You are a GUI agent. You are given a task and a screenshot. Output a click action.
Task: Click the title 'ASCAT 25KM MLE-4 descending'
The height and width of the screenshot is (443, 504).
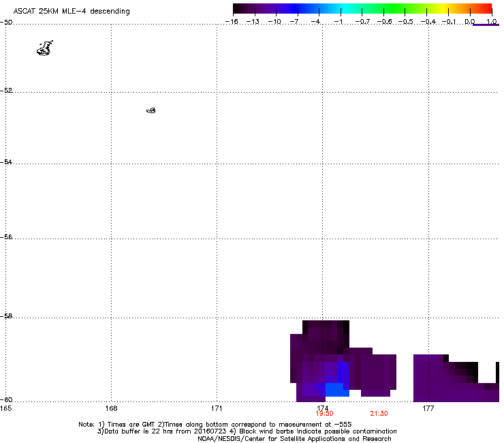click(72, 12)
